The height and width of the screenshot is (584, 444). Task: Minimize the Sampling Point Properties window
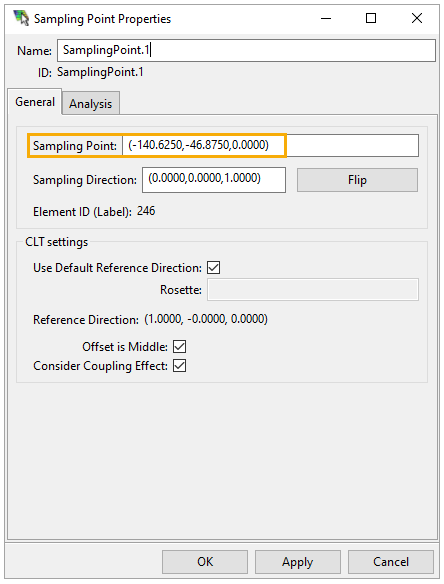326,18
